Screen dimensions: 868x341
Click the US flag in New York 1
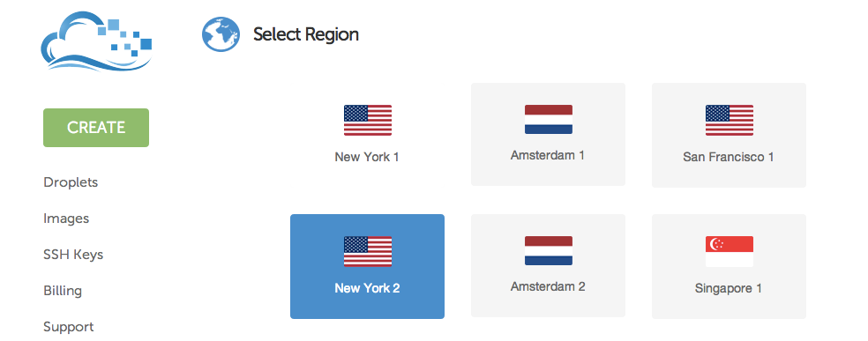click(x=368, y=120)
